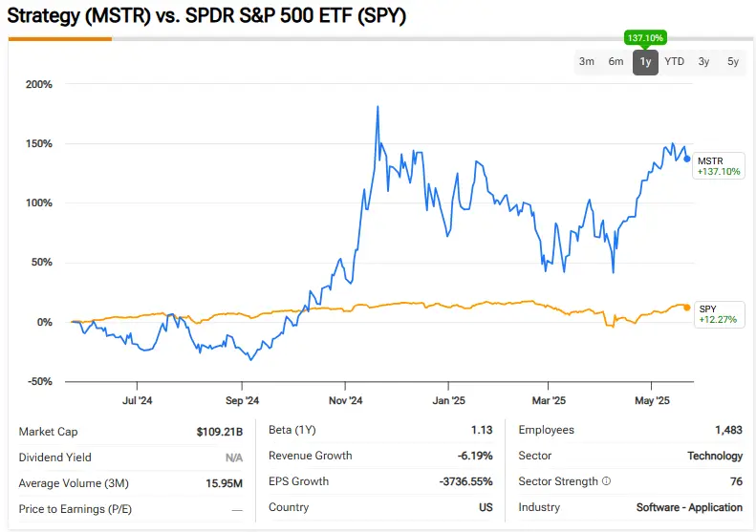Viewport: 756px width, 532px height.
Task: Click the SPY +12.27% legend label
Action: tap(719, 314)
